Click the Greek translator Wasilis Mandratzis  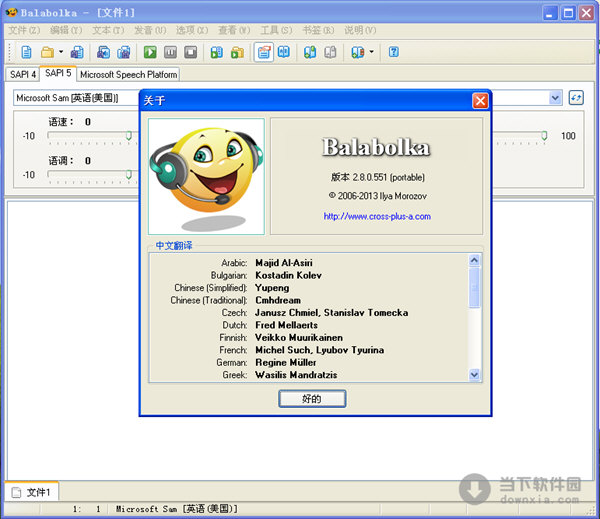coord(296,375)
